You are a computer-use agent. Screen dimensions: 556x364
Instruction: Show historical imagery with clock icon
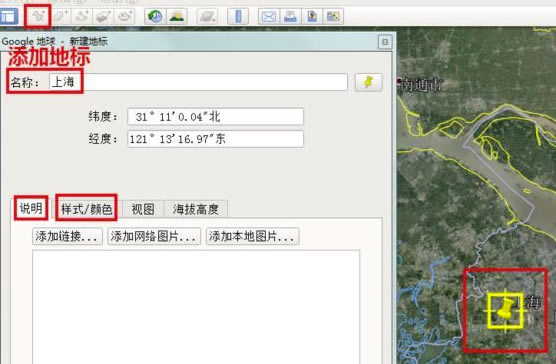pos(155,16)
